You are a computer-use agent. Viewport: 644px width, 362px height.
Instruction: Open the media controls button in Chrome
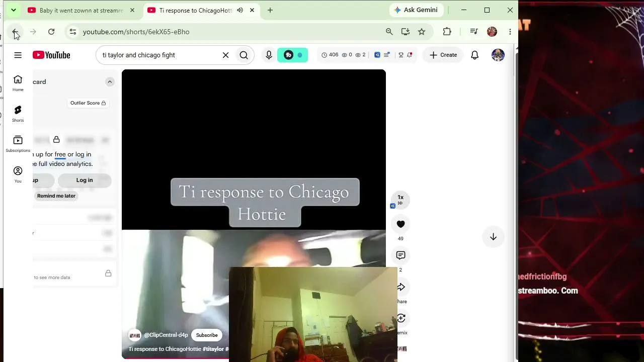pos(473,32)
